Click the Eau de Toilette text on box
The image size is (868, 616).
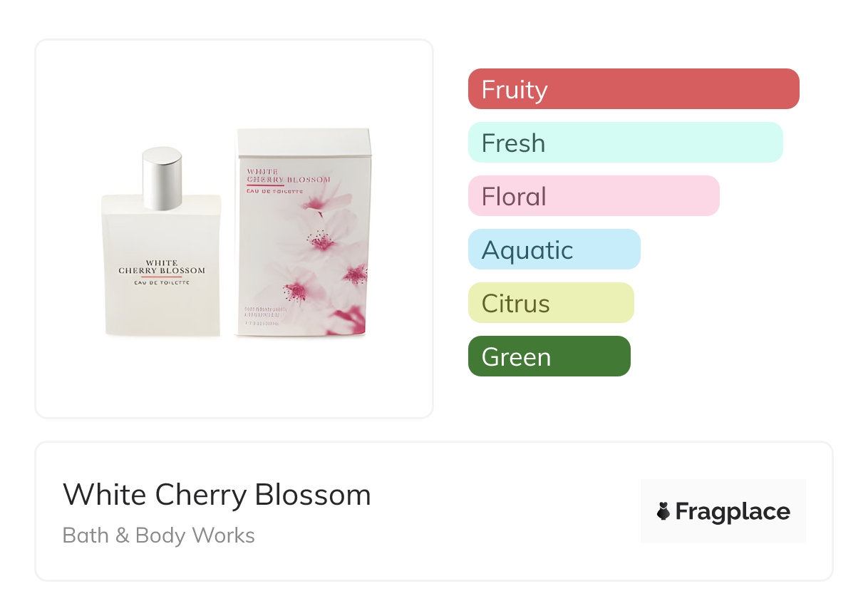point(275,191)
